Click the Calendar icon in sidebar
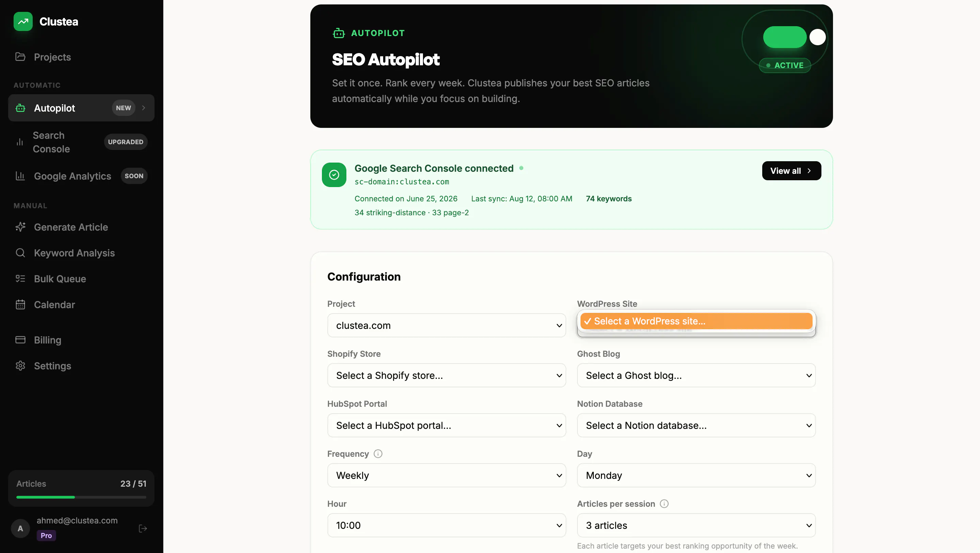 coord(20,305)
